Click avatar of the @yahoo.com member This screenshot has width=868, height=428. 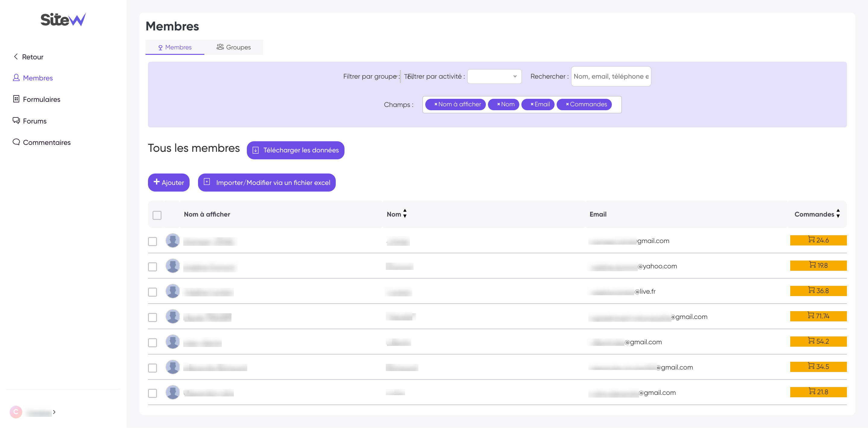(x=172, y=266)
